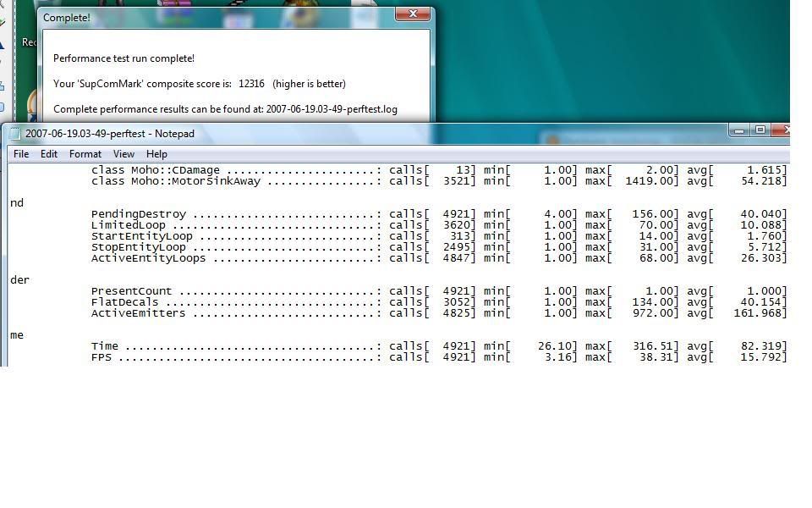The image size is (812, 508).
Task: Click MotorSinkAway max value 1419.00
Action: coord(650,181)
